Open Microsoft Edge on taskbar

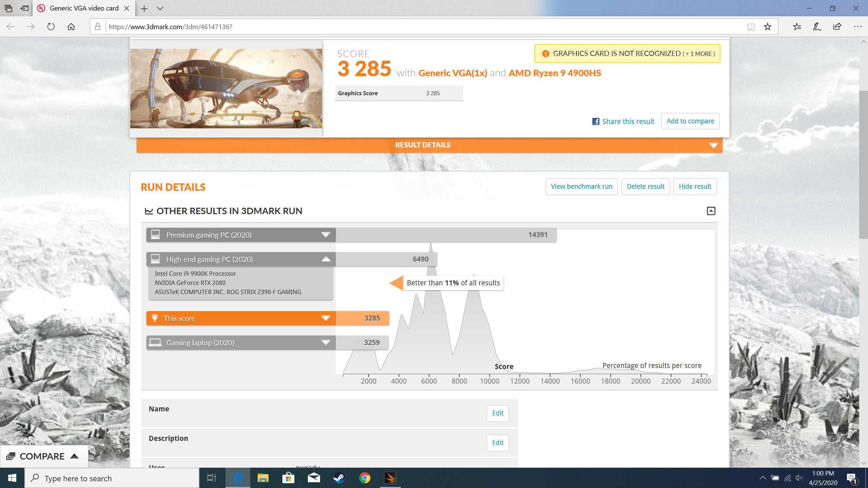(238, 478)
